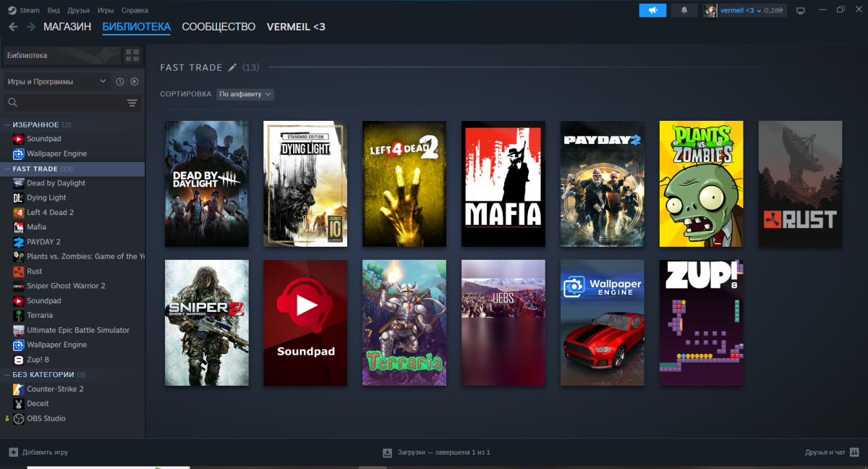868x469 pixels.
Task: Open the Mafia cover art
Action: click(503, 184)
